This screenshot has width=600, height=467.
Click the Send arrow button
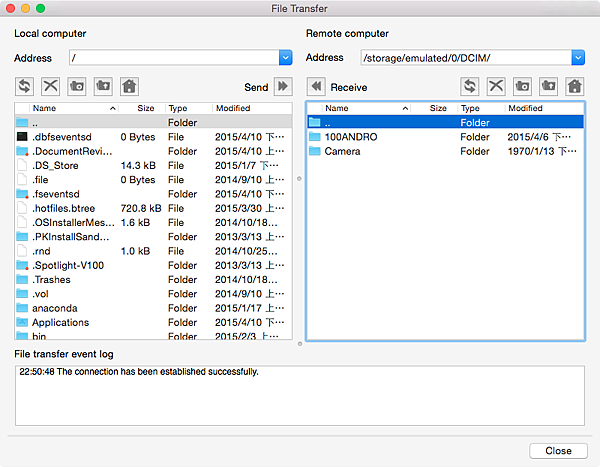coord(283,87)
